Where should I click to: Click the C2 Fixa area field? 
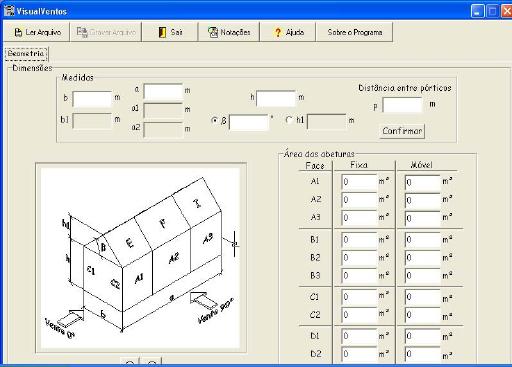pyautogui.click(x=359, y=315)
